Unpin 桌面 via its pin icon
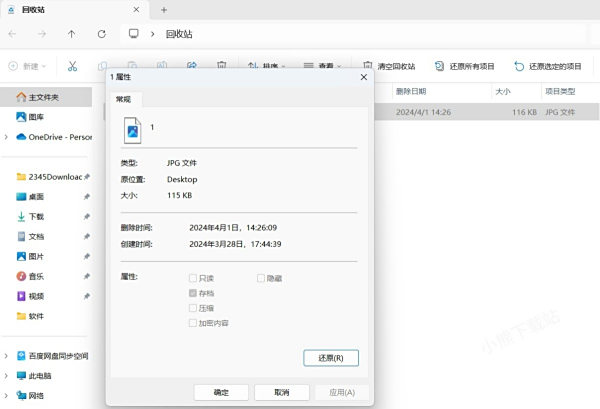The height and width of the screenshot is (409, 600). pos(87,197)
